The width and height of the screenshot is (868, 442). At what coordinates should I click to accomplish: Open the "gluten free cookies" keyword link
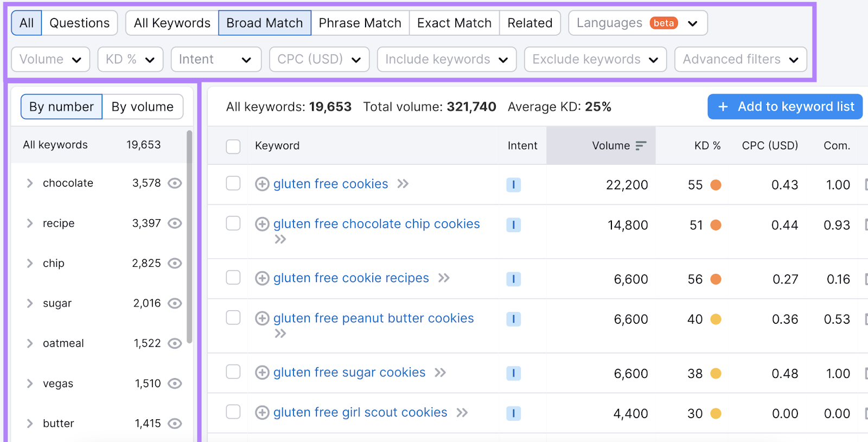[x=331, y=184]
